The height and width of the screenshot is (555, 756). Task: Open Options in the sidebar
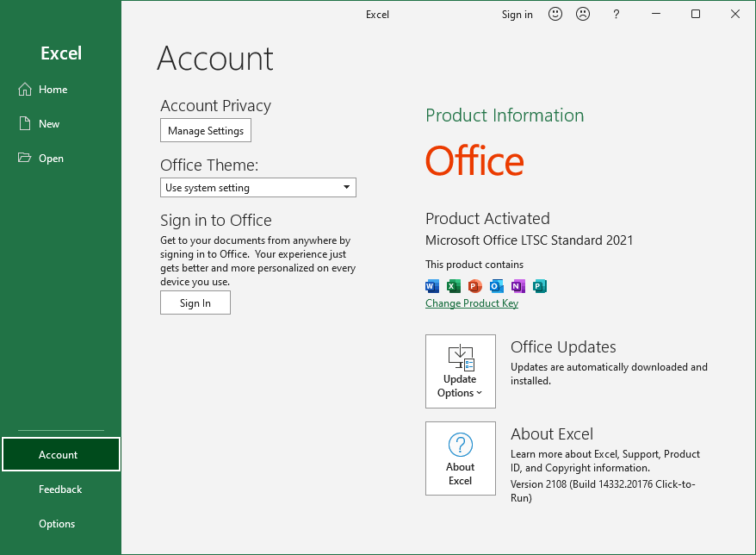pyautogui.click(x=61, y=524)
